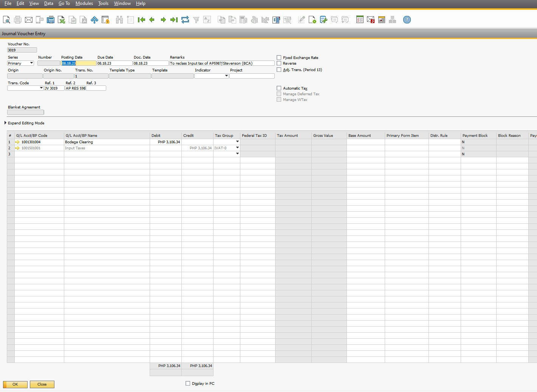
Task: Open the Transaction Journal toolbar icon
Action: [276, 20]
